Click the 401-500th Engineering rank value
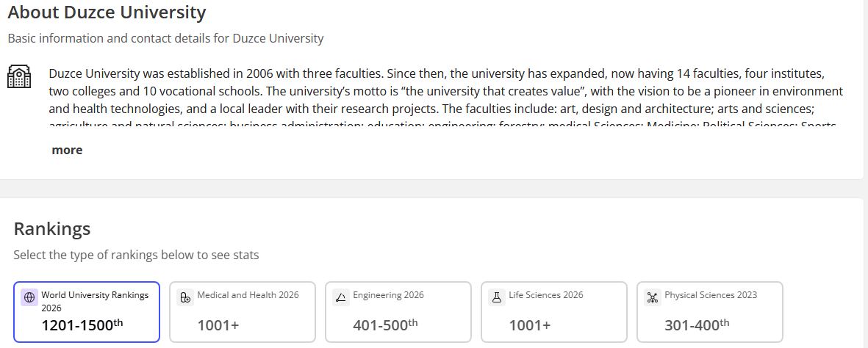The width and height of the screenshot is (868, 348). (x=385, y=325)
